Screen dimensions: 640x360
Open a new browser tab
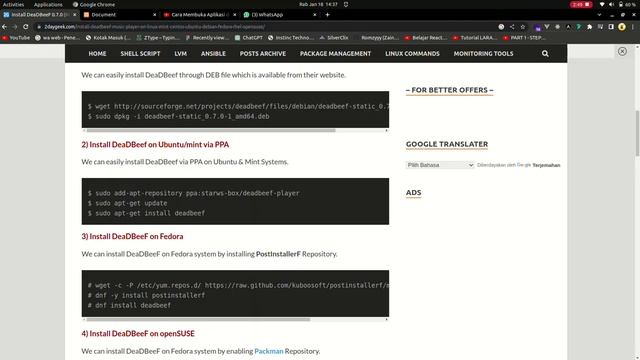[x=327, y=15]
